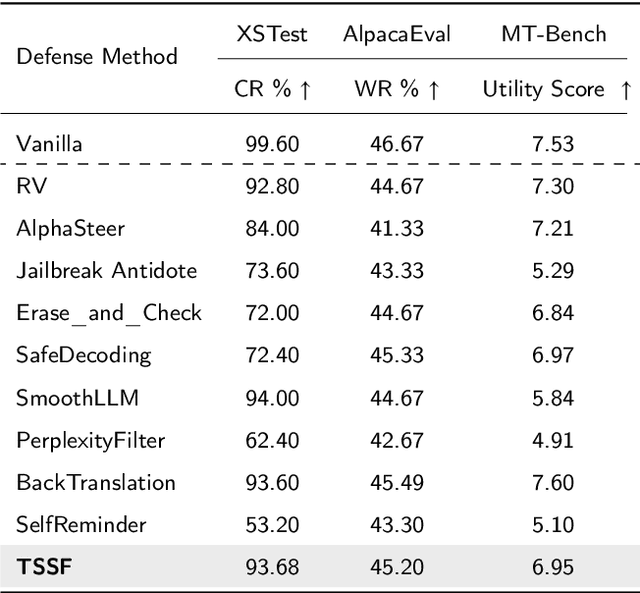Click the CR % subheader

click(x=272, y=90)
